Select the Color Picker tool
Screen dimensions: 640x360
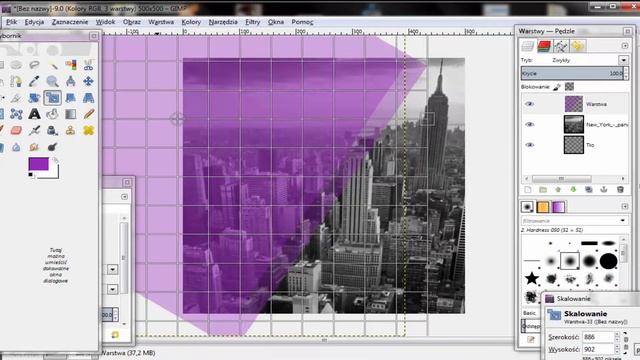[34, 81]
